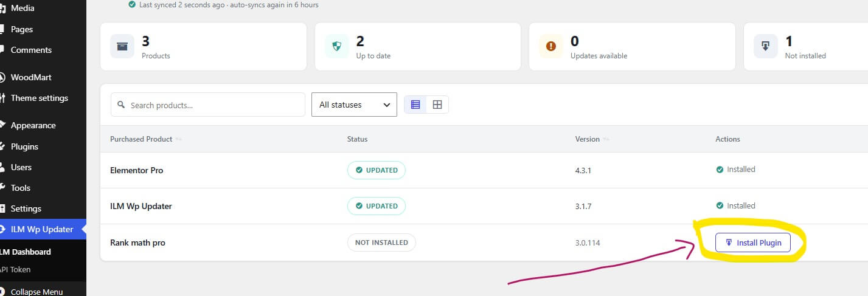The height and width of the screenshot is (296, 868).
Task: Install the Rank math pro plugin
Action: (752, 243)
